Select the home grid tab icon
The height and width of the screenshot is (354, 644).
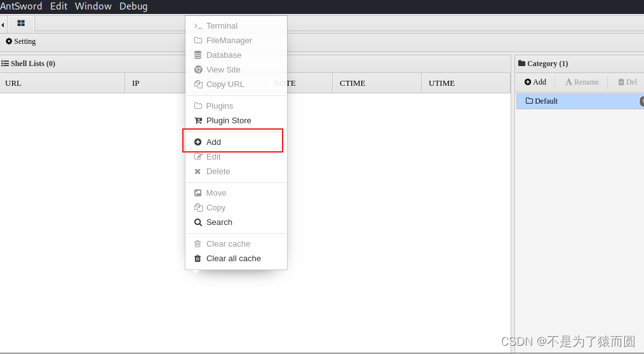[21, 24]
